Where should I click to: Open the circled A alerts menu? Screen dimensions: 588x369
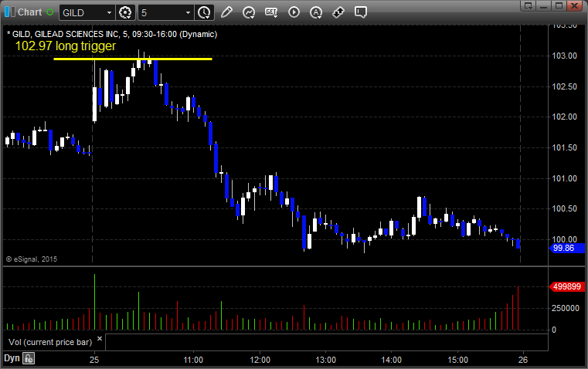316,12
